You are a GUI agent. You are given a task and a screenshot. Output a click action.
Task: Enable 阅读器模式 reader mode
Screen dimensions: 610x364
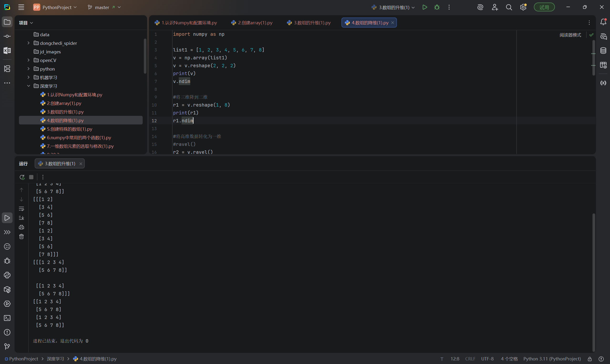point(570,35)
